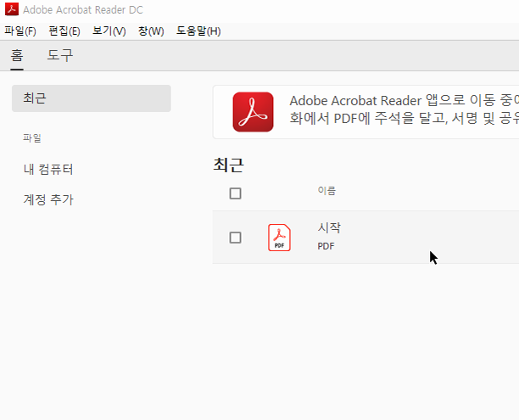
Task: Click the Adobe Acrobat Reader title bar icon
Action: point(12,9)
